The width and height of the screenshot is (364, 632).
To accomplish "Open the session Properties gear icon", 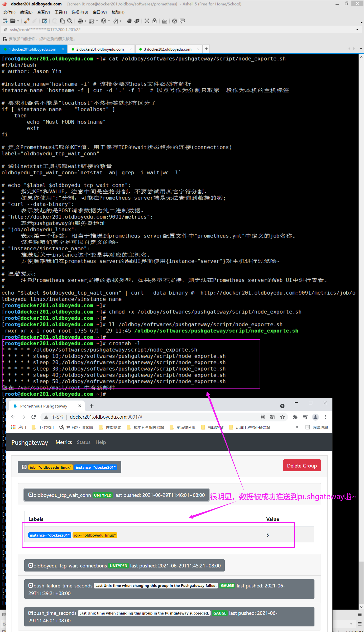I will click(x=45, y=21).
